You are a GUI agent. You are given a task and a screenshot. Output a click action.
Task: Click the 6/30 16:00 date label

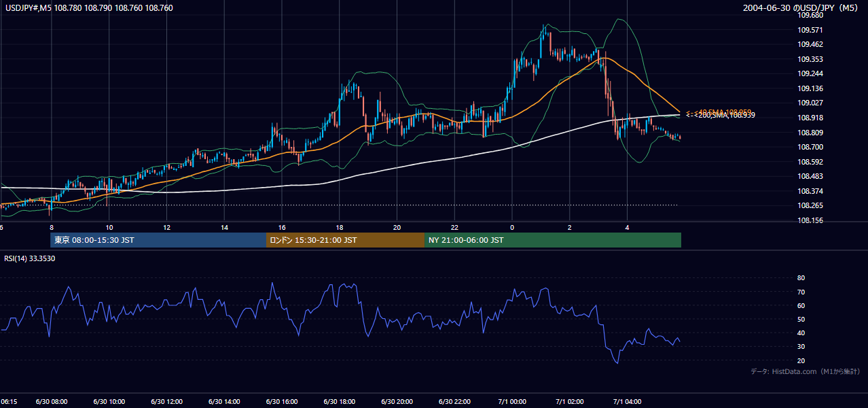[283, 402]
